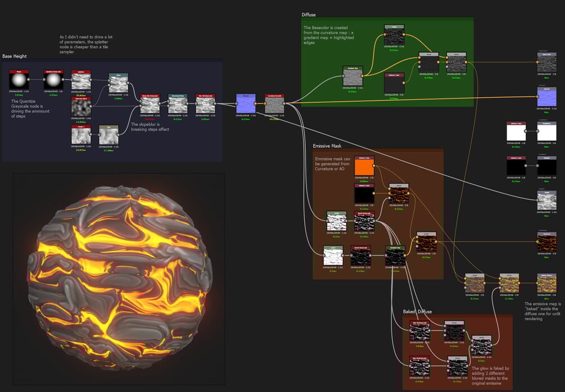565x392 pixels.
Task: Click the comment 'The glow is faked by adding'
Action: (490, 376)
